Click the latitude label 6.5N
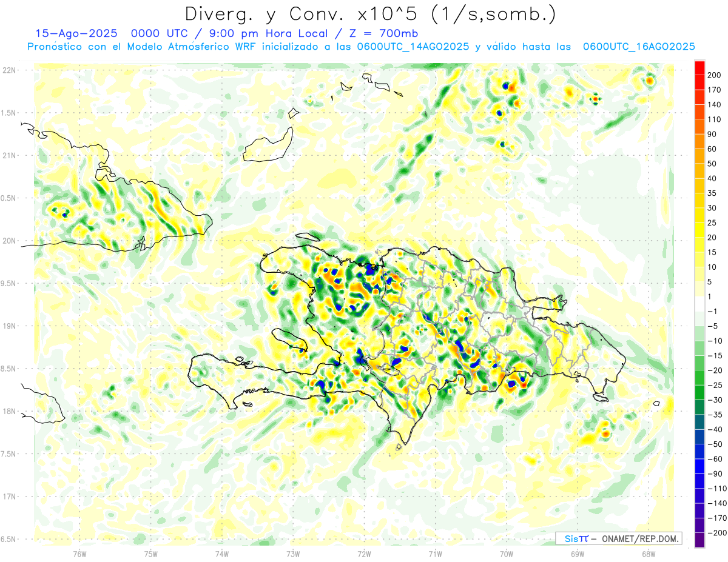This screenshot has width=728, height=562. (x=9, y=539)
